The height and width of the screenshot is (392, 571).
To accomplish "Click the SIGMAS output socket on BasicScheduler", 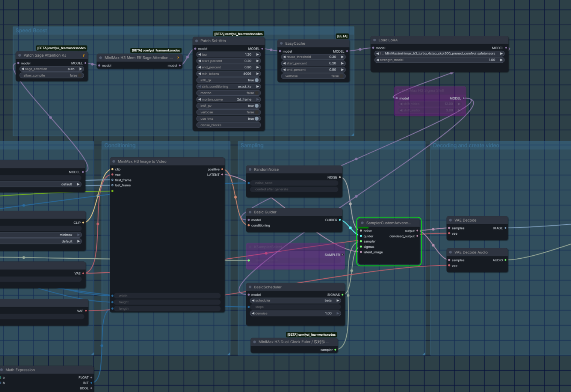I will tap(343, 295).
